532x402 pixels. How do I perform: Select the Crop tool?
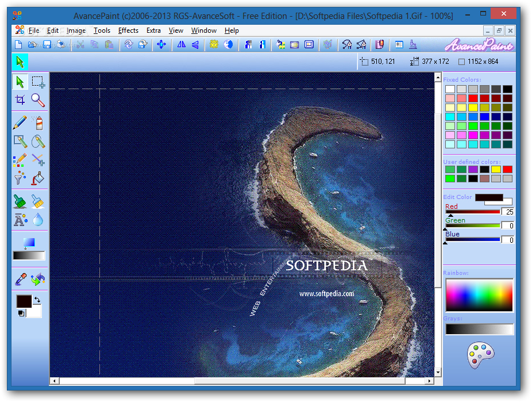click(20, 100)
